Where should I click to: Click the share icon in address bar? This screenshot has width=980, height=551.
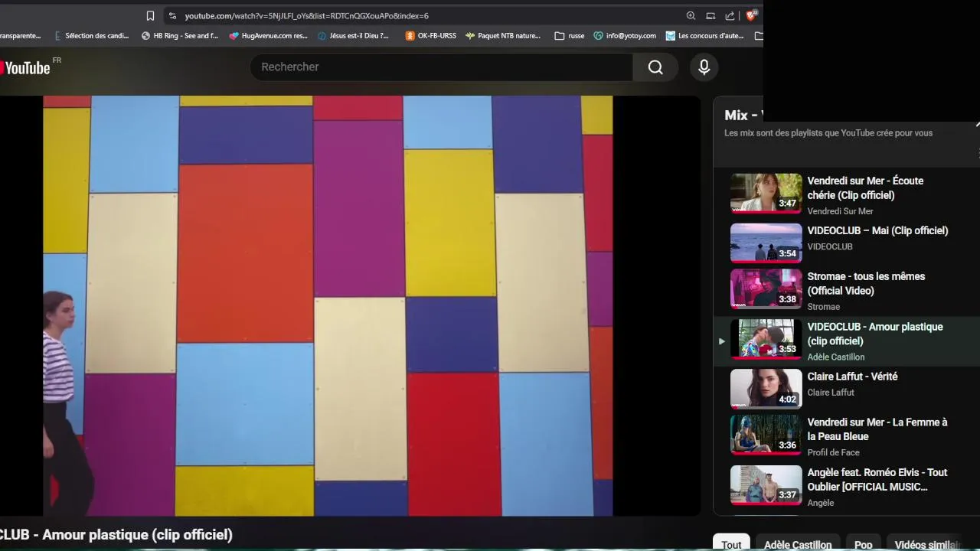coord(730,15)
